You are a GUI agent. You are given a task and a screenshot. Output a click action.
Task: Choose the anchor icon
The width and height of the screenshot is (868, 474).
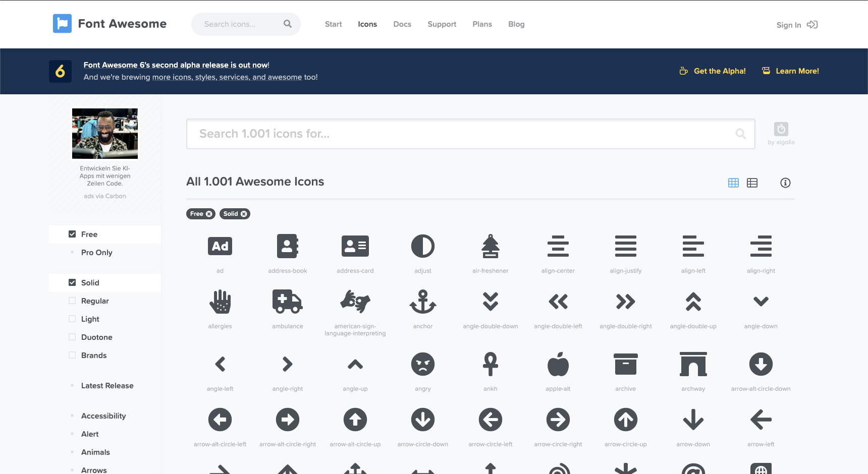(423, 302)
